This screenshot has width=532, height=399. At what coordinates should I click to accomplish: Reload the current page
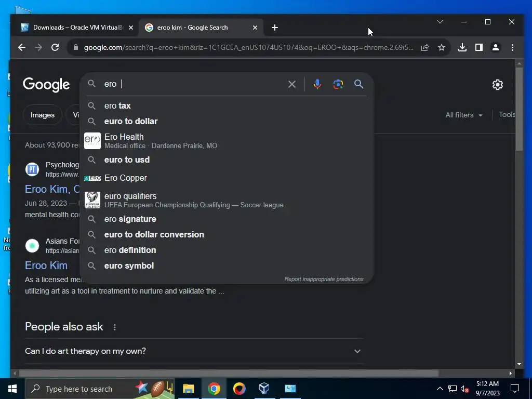coord(55,47)
